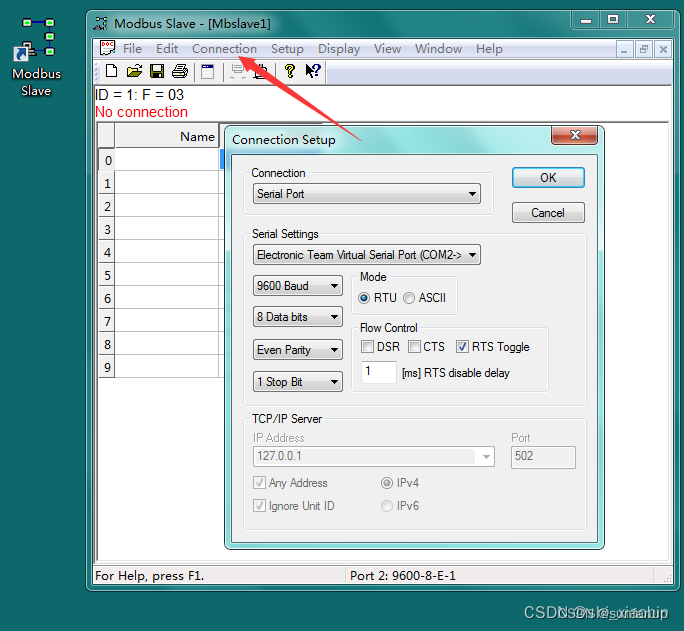Click the Name column header
This screenshot has height=631, width=684.
pyautogui.click(x=167, y=136)
